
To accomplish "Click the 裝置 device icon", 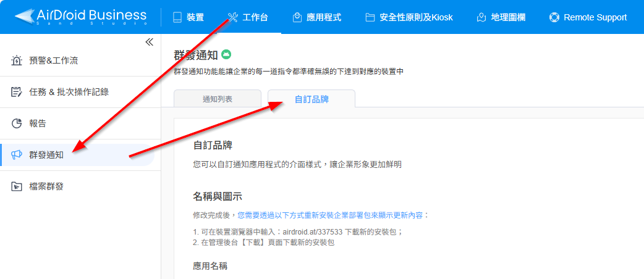I will click(x=177, y=17).
